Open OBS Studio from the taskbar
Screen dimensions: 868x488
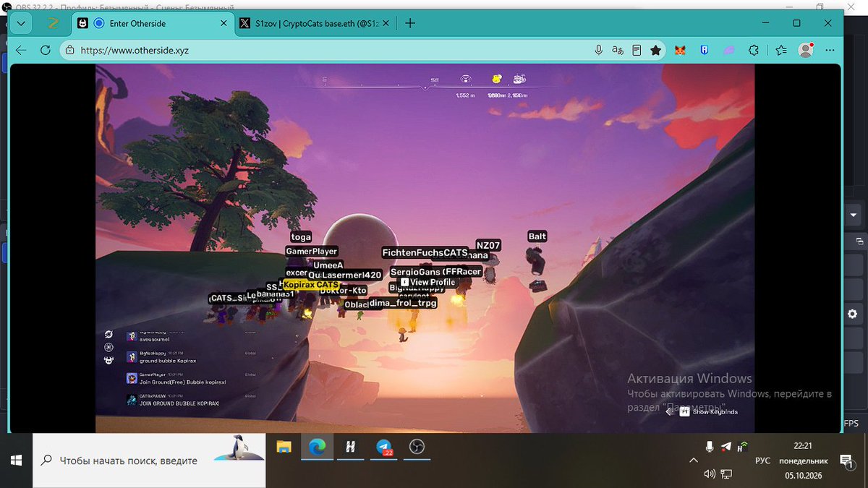tap(417, 448)
